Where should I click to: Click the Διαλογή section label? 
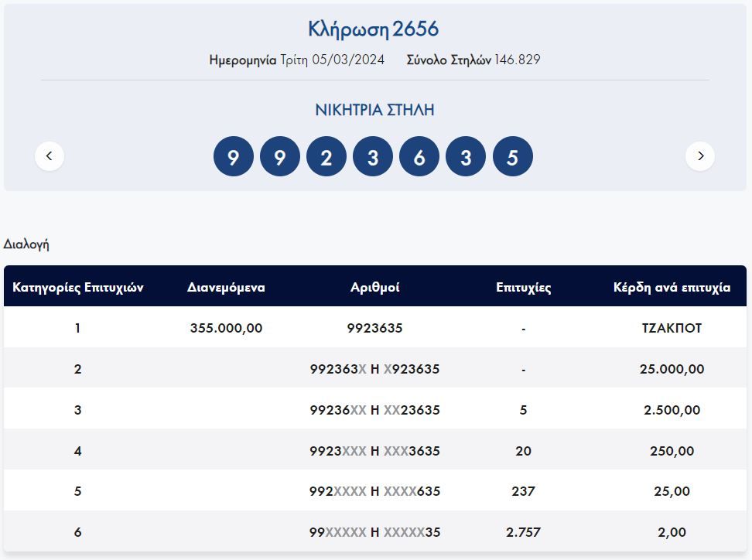click(x=26, y=244)
